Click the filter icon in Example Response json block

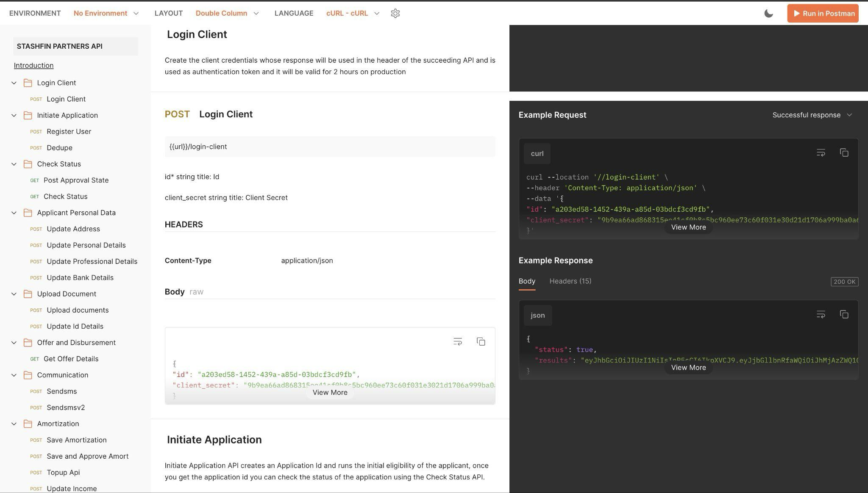point(821,314)
